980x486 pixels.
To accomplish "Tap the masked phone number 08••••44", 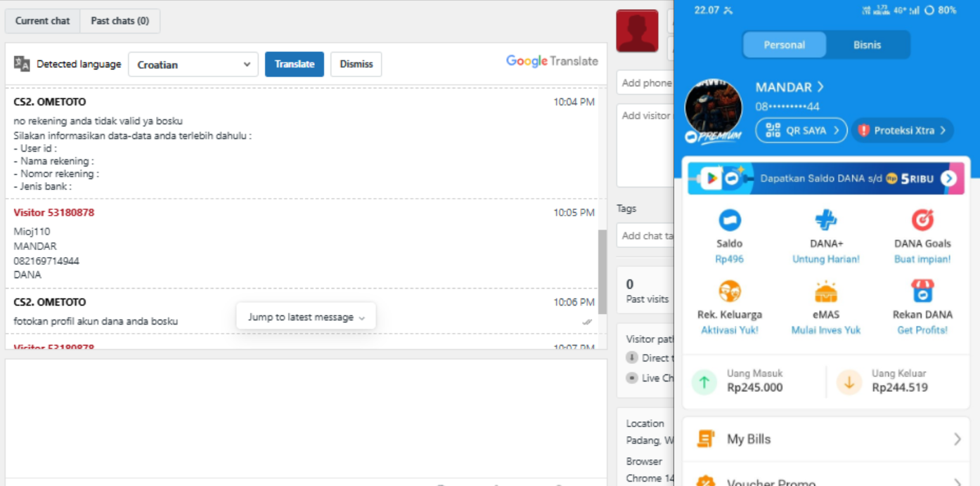I will coord(787,107).
